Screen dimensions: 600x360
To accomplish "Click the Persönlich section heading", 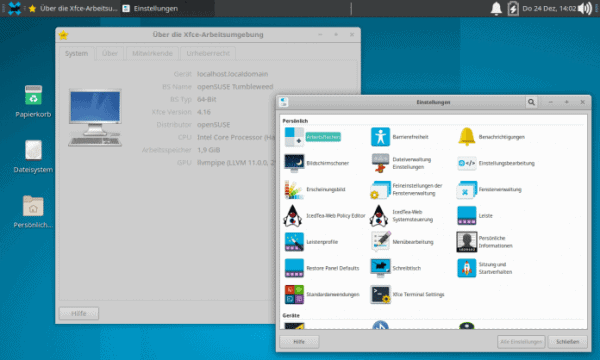I will (295, 121).
